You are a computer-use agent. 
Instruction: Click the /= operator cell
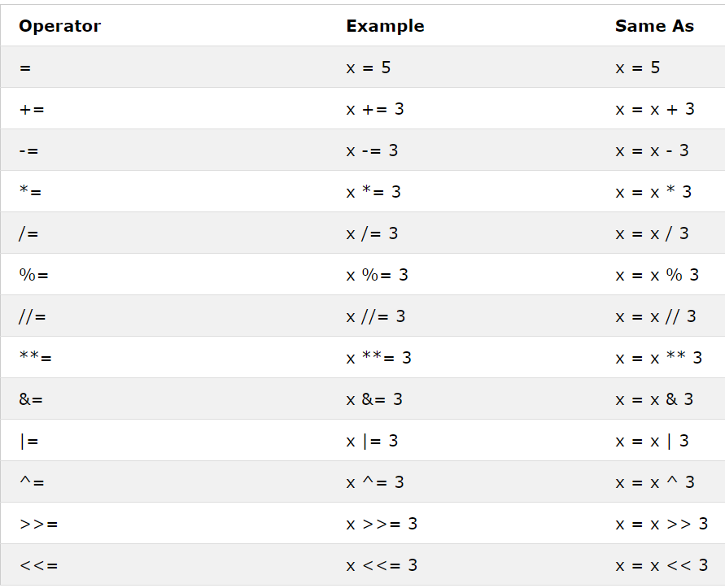(x=28, y=233)
